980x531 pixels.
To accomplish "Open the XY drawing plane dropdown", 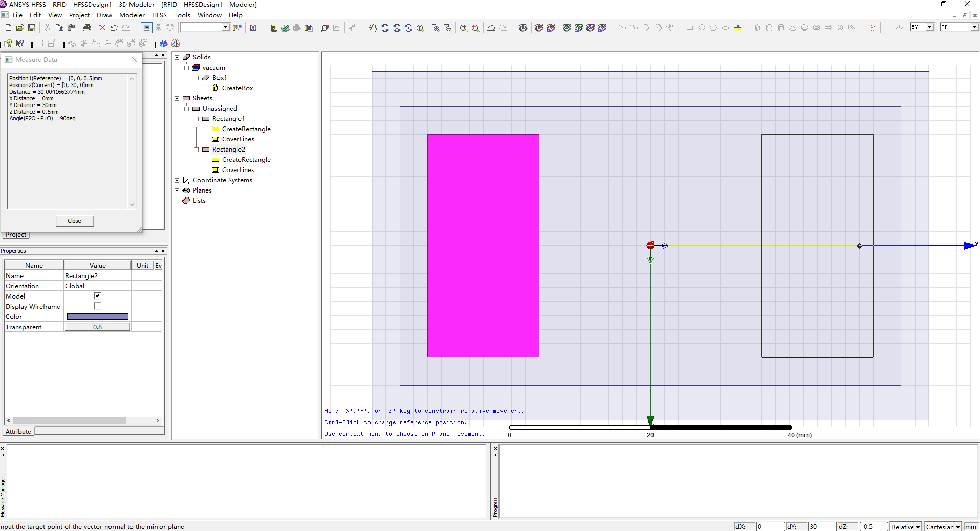I will tap(929, 27).
